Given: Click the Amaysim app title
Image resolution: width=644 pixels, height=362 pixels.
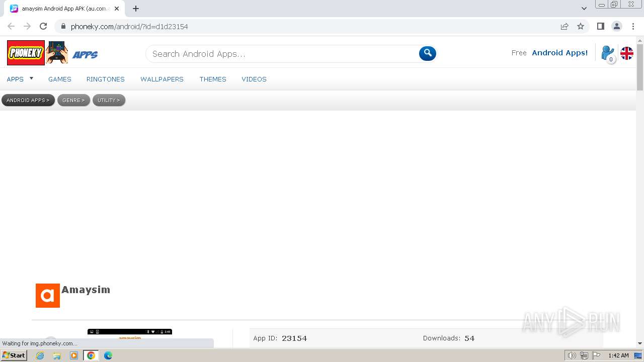Looking at the screenshot, I should tap(86, 290).
